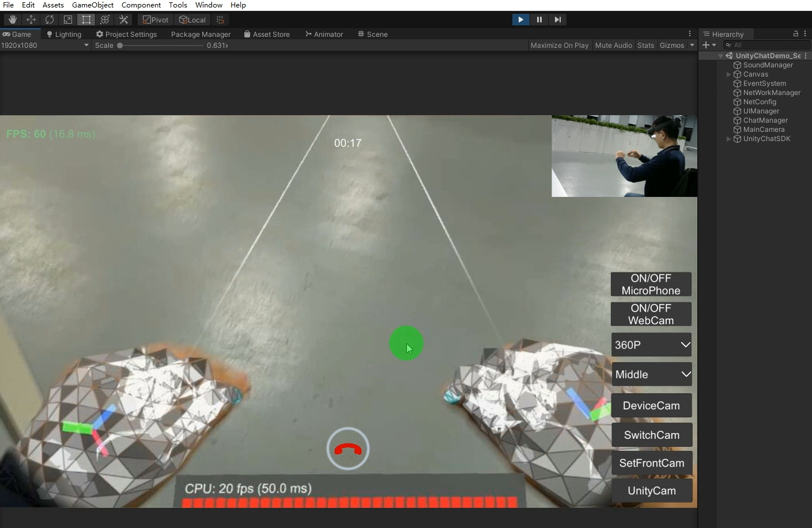Select UnityChatSDK in the Hierarchy
Viewport: 812px width, 528px height.
click(766, 139)
